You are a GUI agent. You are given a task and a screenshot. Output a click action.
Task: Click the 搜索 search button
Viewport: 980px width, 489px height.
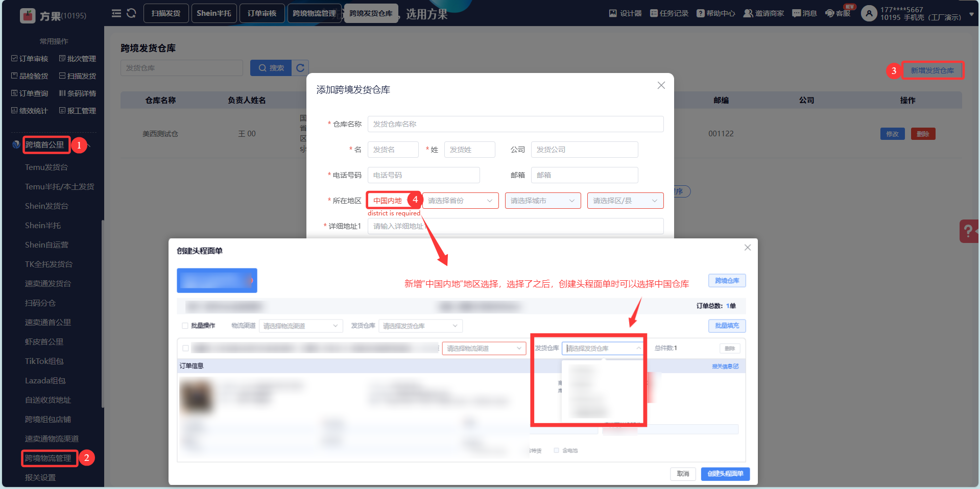(x=271, y=68)
